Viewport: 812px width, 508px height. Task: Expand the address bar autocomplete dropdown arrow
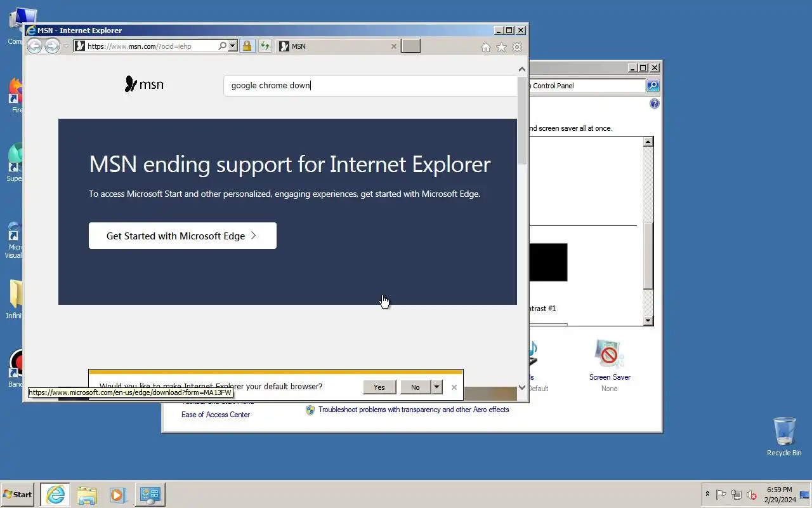(x=233, y=46)
